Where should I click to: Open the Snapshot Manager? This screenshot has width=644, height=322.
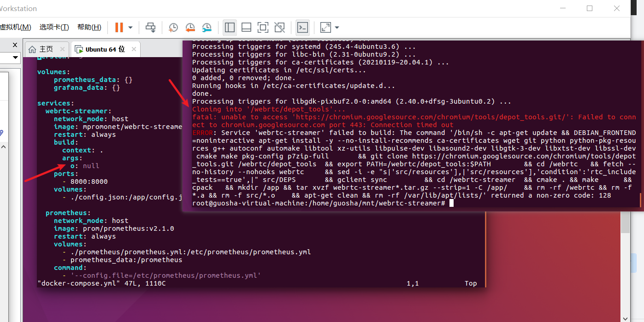point(207,27)
